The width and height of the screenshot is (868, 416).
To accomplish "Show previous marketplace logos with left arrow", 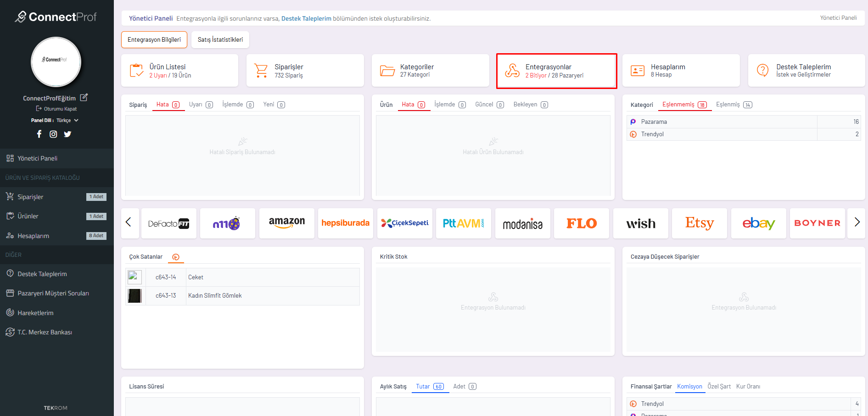I will point(129,222).
